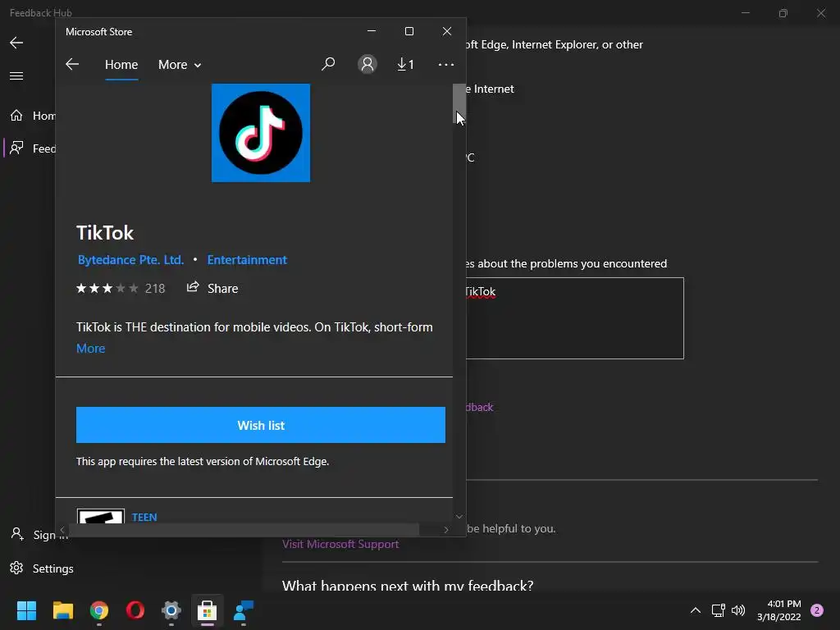Open Settings from the taskbar
The image size is (840, 630).
coord(171,610)
